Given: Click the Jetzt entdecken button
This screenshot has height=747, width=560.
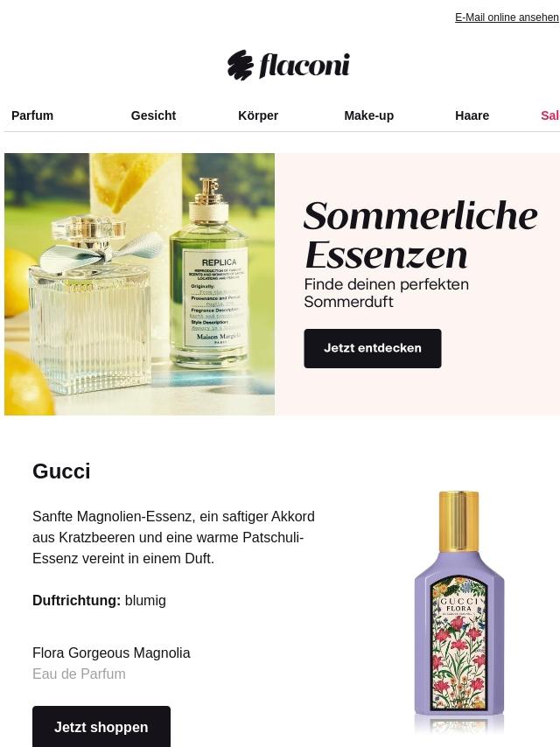Looking at the screenshot, I should click(x=373, y=348).
